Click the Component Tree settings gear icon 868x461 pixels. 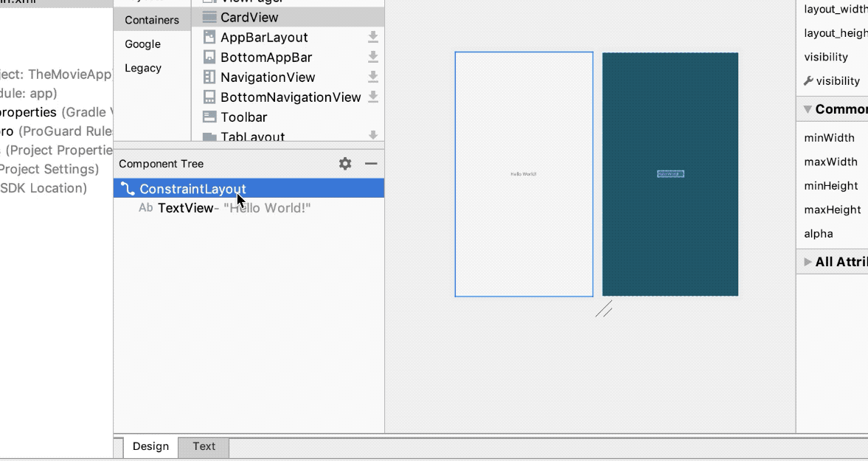(345, 164)
